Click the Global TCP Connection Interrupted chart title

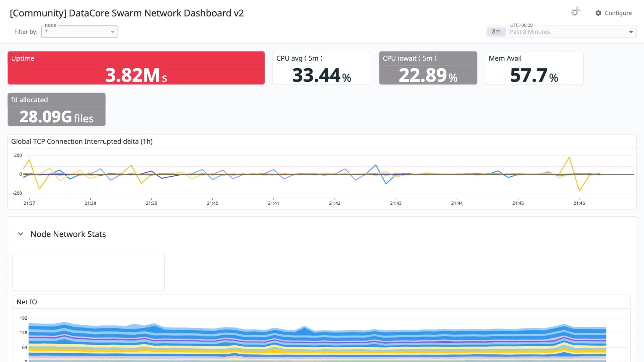(x=82, y=141)
